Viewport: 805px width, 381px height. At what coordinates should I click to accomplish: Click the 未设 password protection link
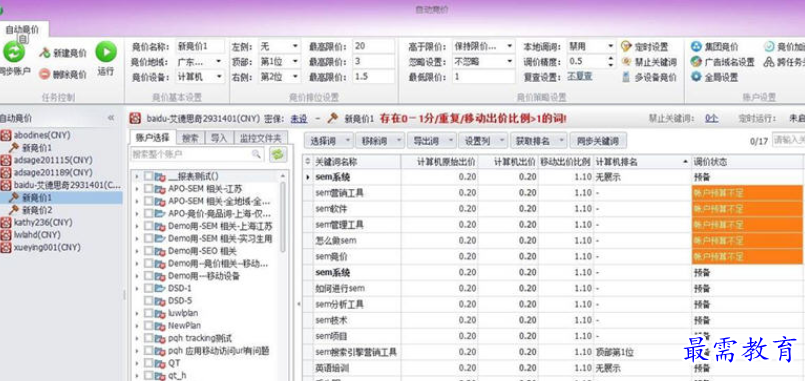[299, 119]
